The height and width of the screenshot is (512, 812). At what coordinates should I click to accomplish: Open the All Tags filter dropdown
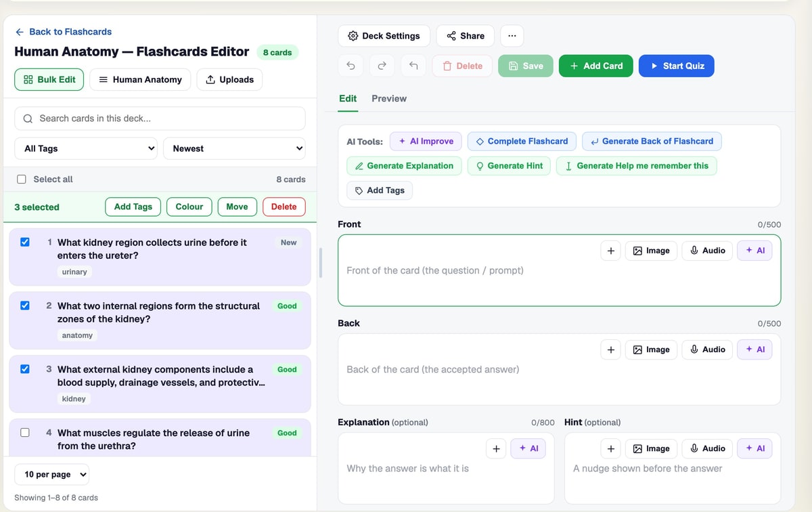click(x=86, y=148)
